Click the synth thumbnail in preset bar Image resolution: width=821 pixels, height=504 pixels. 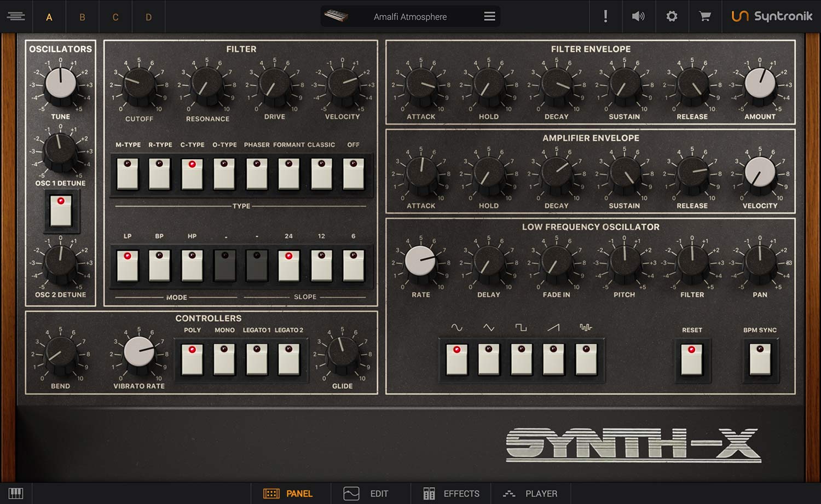336,16
